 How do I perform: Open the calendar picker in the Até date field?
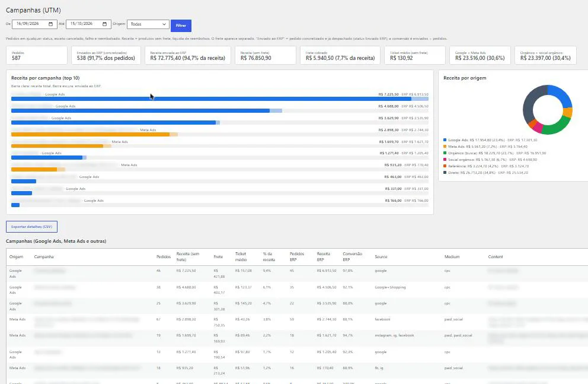pyautogui.click(x=105, y=24)
